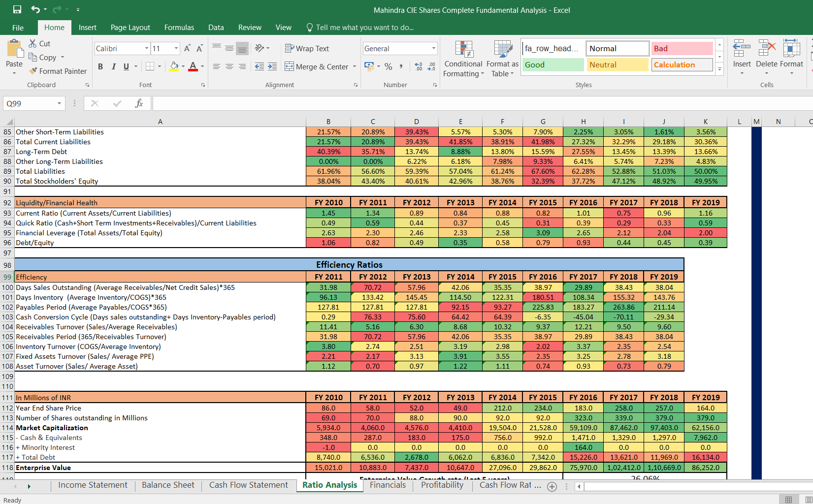Screen dimensions: 813x504
Task: Open the File menu
Action: pos(18,28)
